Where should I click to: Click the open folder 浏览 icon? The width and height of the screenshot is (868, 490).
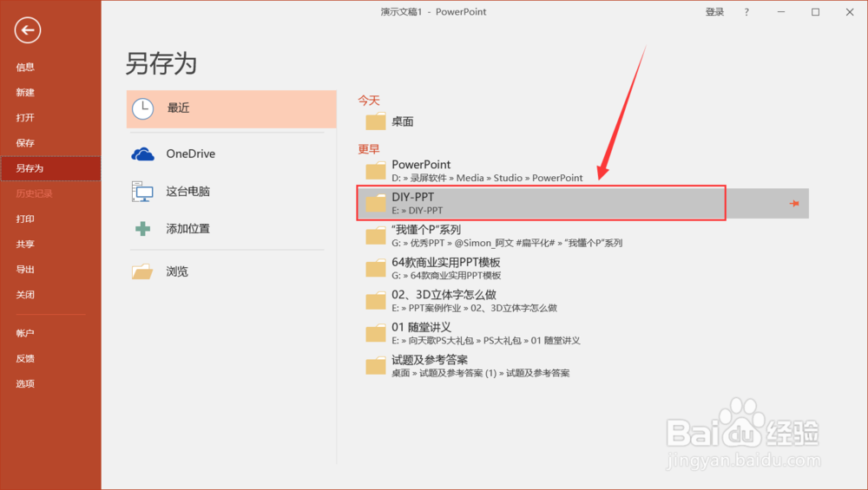tap(142, 271)
